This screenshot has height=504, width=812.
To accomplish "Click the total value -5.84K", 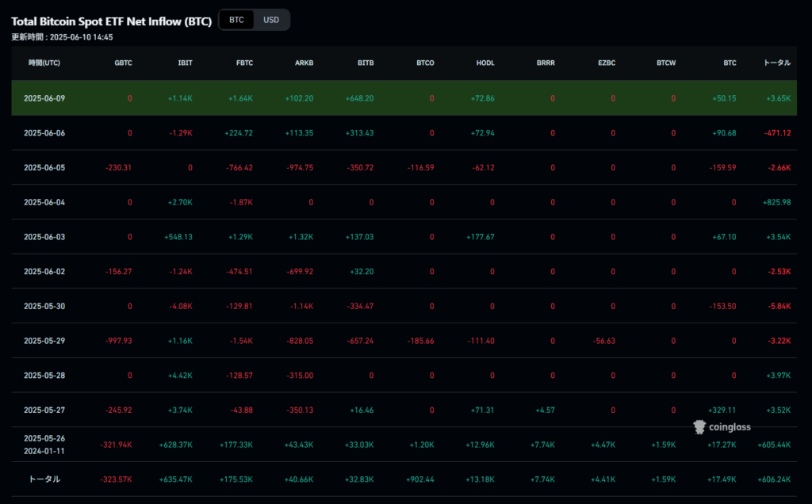I will (x=779, y=307).
